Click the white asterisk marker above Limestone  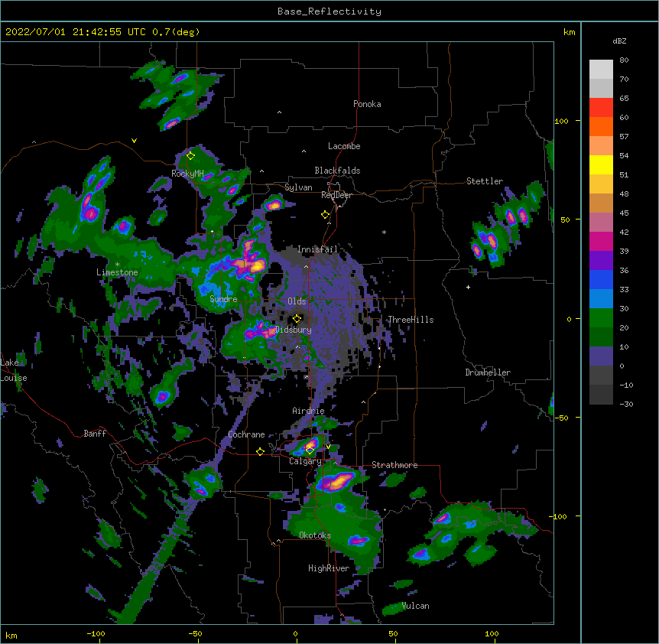pos(117,265)
